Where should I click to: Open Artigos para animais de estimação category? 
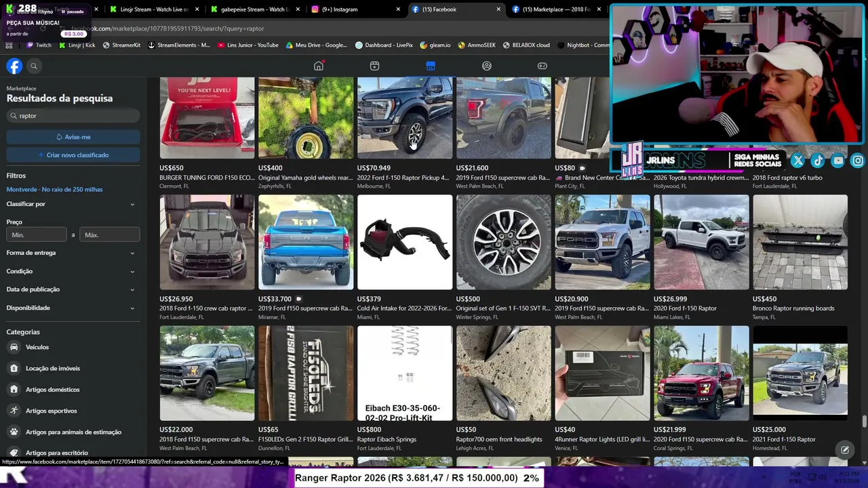(x=73, y=432)
